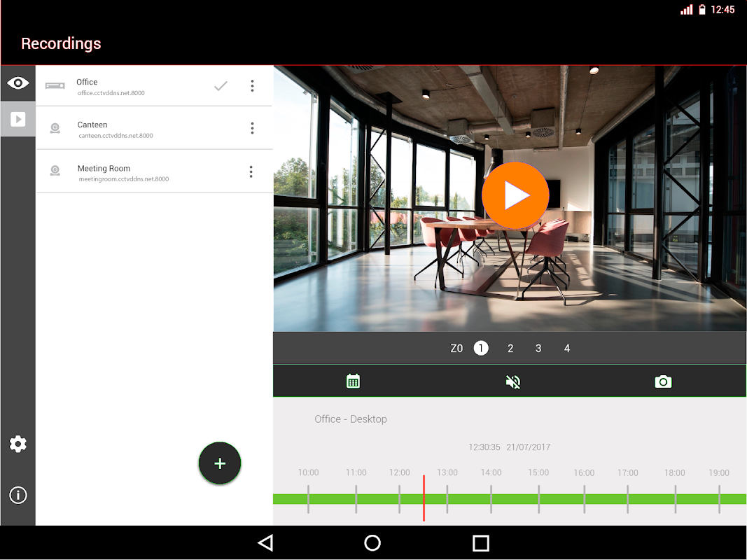Jump to 15:00 on the timeline
This screenshot has width=747, height=560.
pos(538,472)
